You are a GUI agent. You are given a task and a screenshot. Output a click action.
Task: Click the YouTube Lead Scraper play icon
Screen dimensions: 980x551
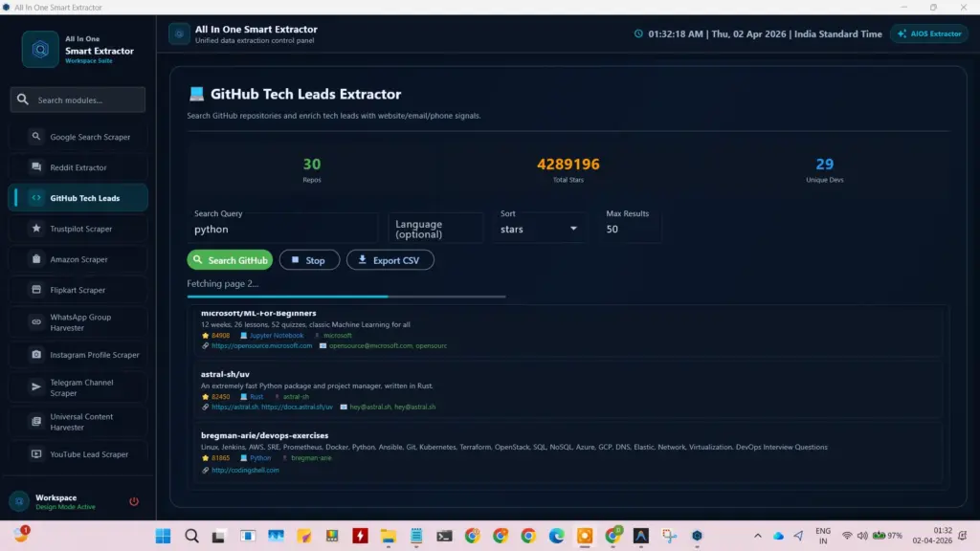(x=36, y=454)
